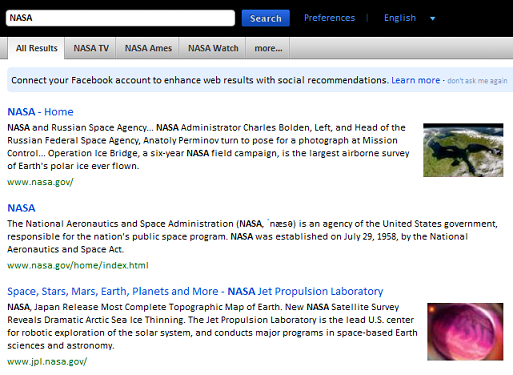This screenshot has width=513, height=375.
Task: Click the blue Search button
Action: pos(266,18)
